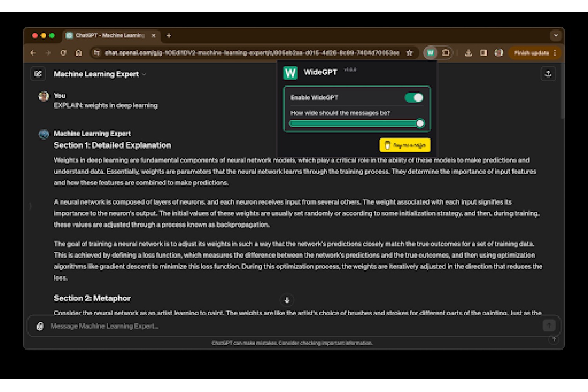Screen dimensions: 588x392
Task: Open a new browser tab
Action: 169,36
